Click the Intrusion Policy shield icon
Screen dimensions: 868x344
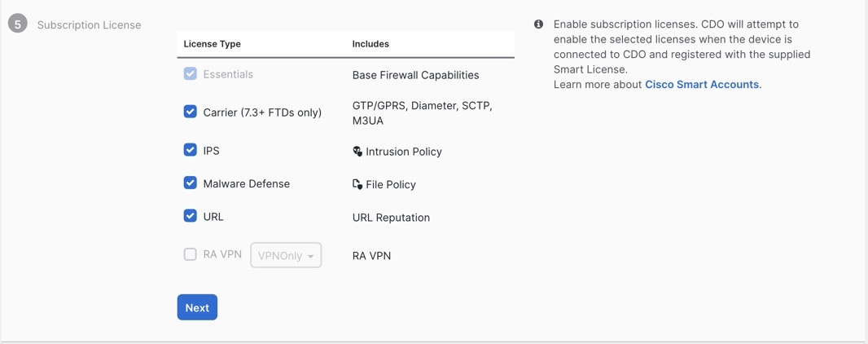click(x=357, y=151)
